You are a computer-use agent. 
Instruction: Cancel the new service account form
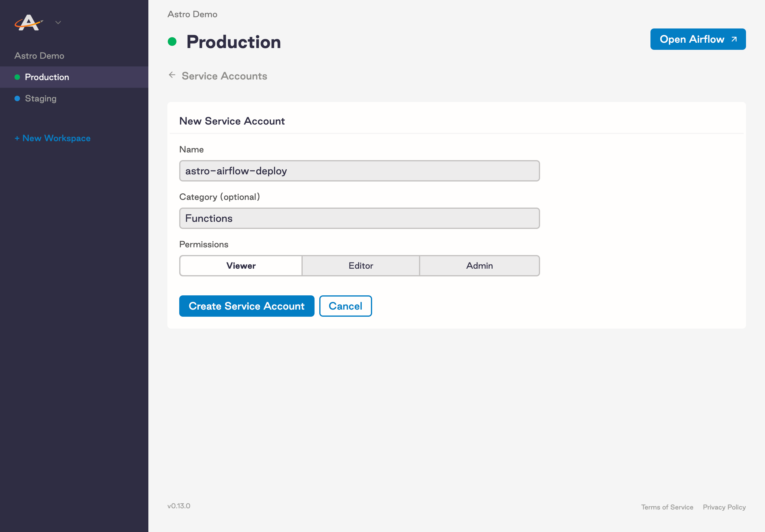[x=345, y=306]
